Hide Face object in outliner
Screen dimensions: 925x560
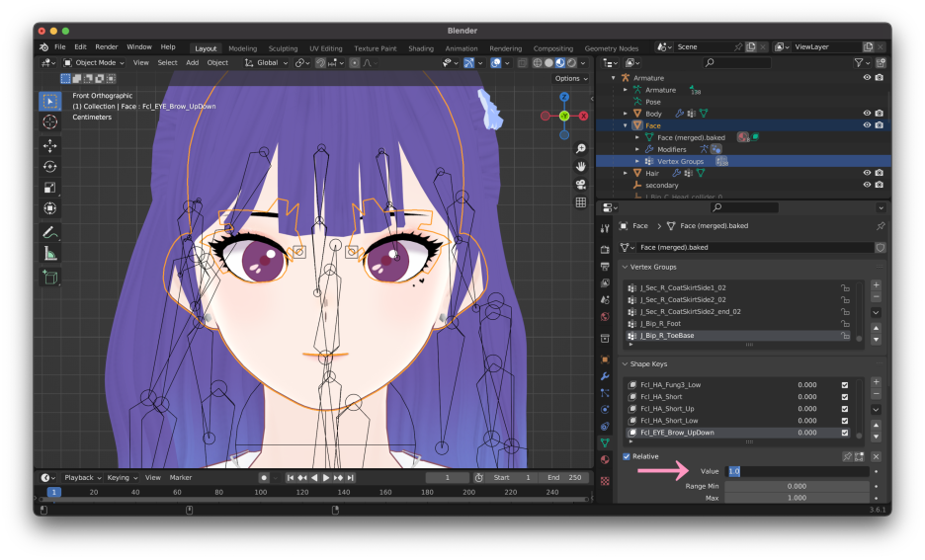(x=867, y=125)
